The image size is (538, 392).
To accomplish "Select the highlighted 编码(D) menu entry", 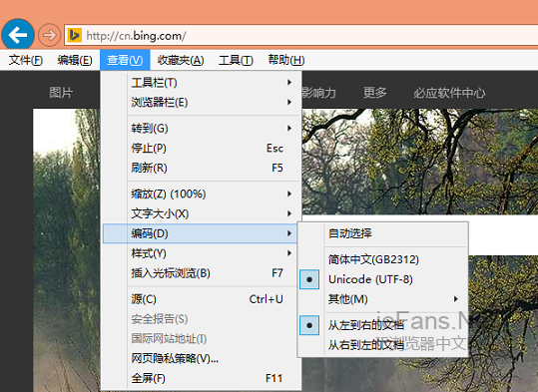I will (200, 233).
